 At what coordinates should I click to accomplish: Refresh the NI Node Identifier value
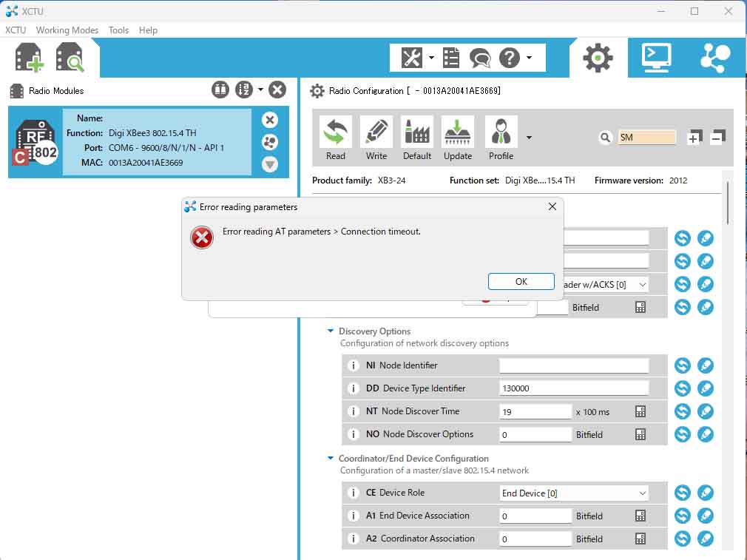[x=682, y=365]
